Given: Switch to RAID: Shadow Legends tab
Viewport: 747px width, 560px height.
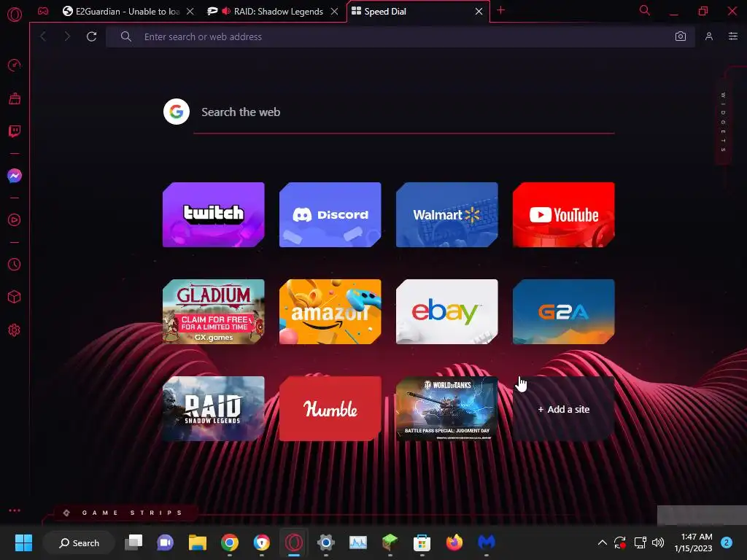Looking at the screenshot, I should 273,12.
